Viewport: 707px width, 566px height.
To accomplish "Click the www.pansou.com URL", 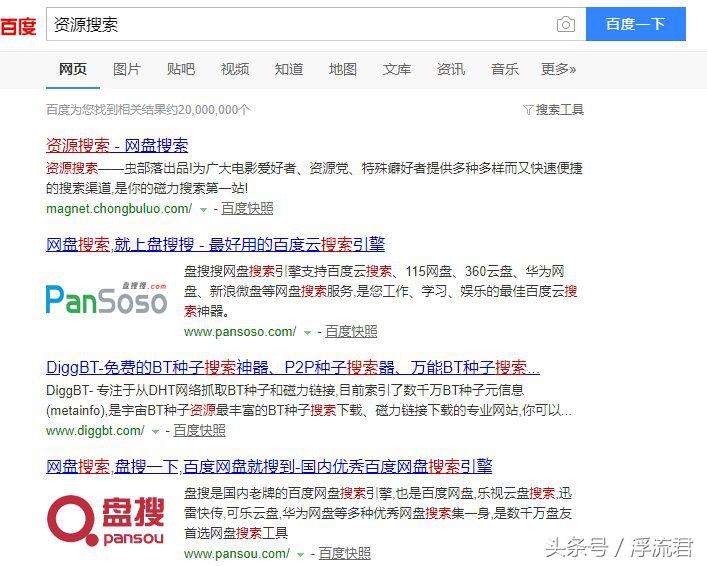I will 237,554.
